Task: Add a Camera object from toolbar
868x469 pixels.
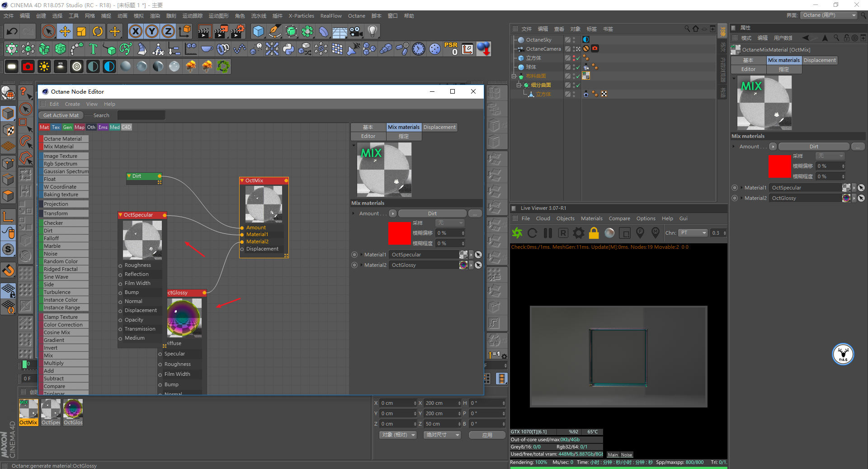Action: pyautogui.click(x=356, y=32)
